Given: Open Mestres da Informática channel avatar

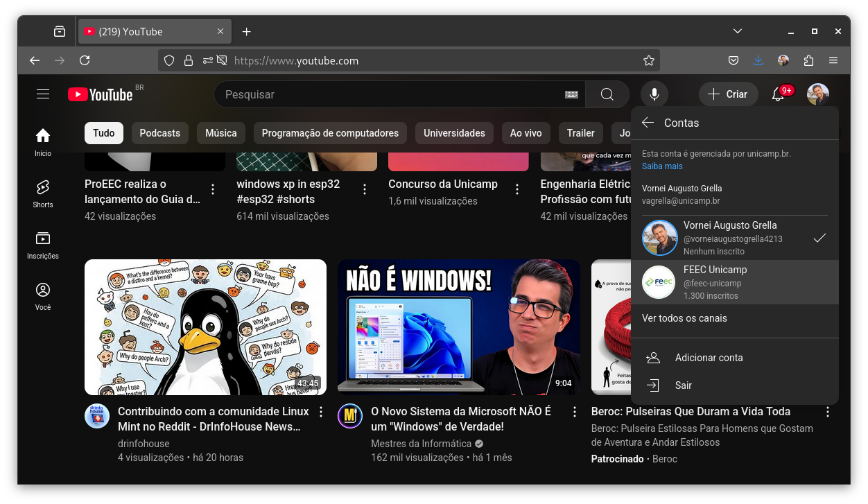Looking at the screenshot, I should 350,416.
